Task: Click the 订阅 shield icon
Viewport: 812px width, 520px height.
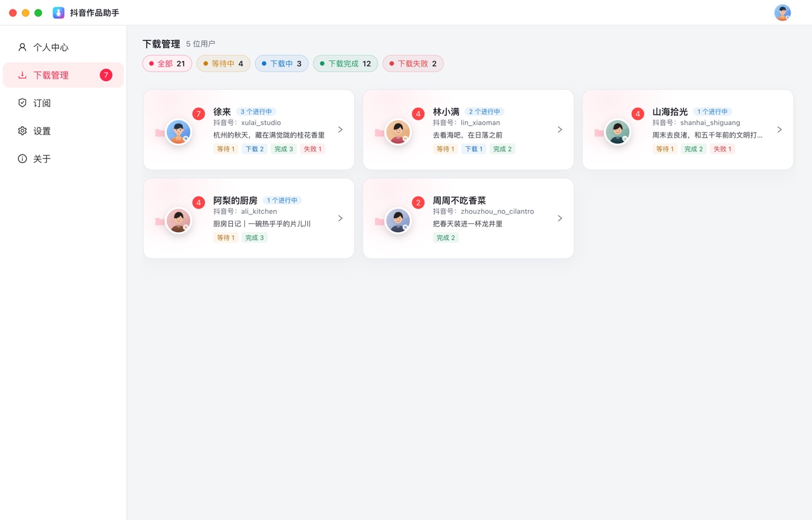Action: tap(22, 103)
